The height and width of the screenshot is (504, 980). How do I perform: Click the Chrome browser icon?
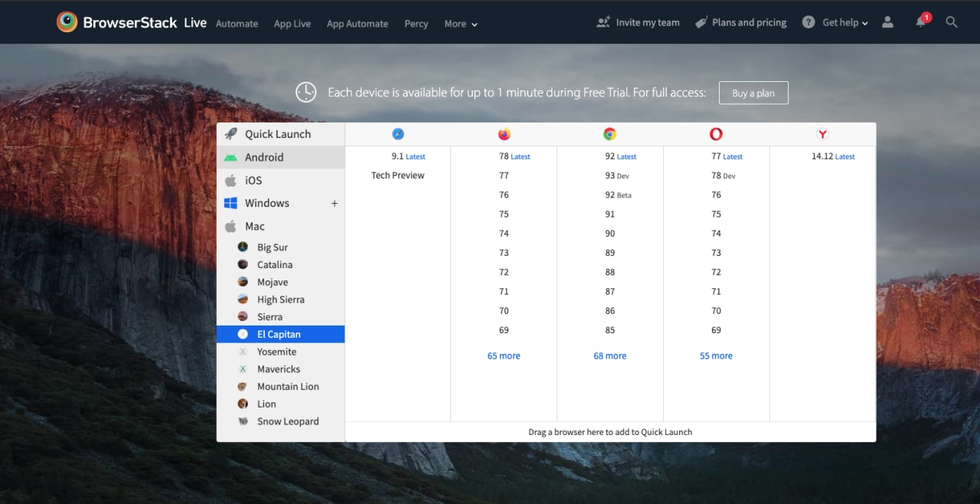tap(609, 134)
